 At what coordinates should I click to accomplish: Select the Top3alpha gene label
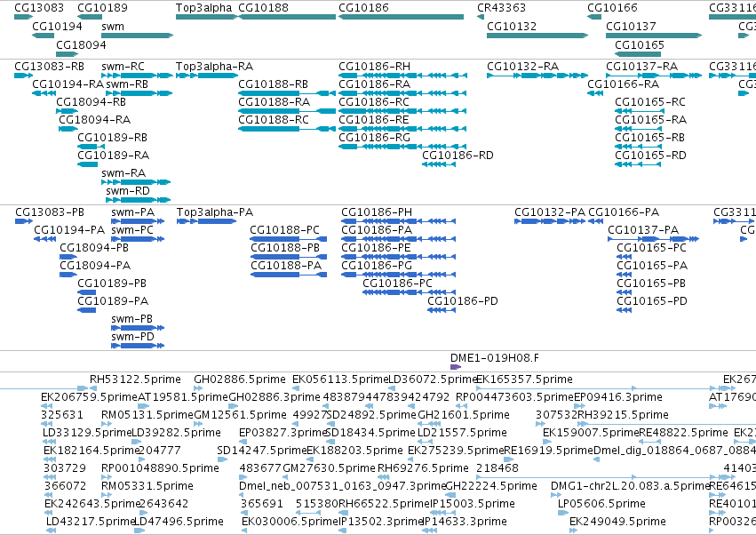pyautogui.click(x=203, y=8)
